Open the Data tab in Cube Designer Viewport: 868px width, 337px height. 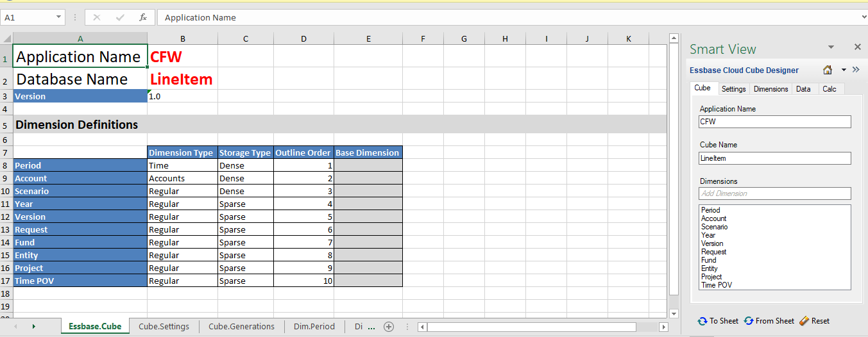pyautogui.click(x=803, y=89)
